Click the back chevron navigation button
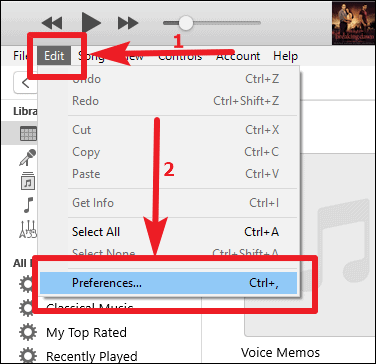376x364 pixels. click(25, 83)
